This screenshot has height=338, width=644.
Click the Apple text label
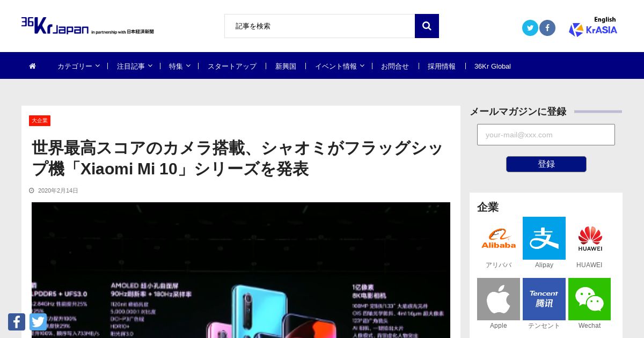(499, 326)
